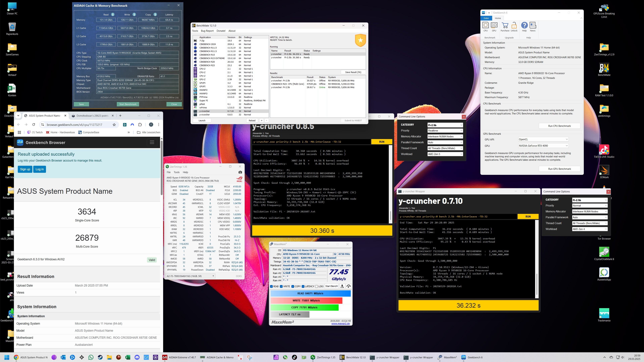
Task: Open the Windows Start menu
Action: click(7, 357)
